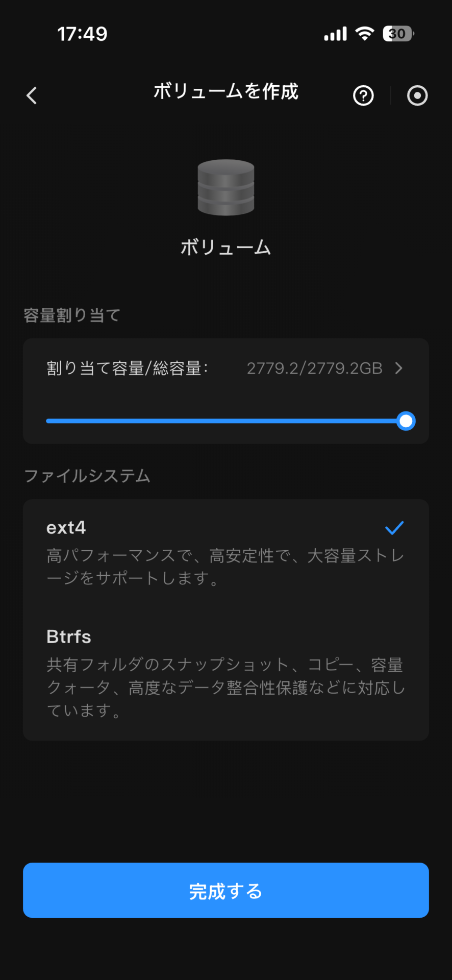Choose Btrfs via its snapshot description text
The height and width of the screenshot is (980, 452).
[225, 688]
